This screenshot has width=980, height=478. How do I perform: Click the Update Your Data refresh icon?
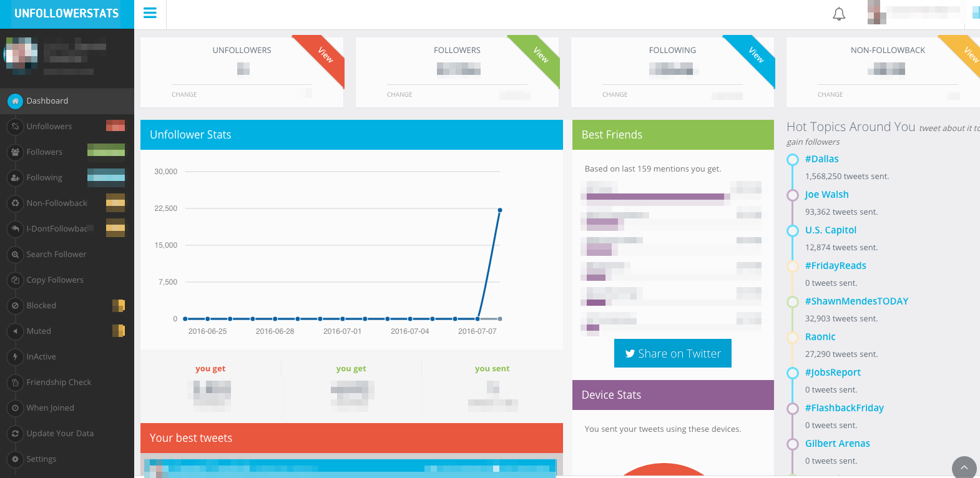pos(15,434)
